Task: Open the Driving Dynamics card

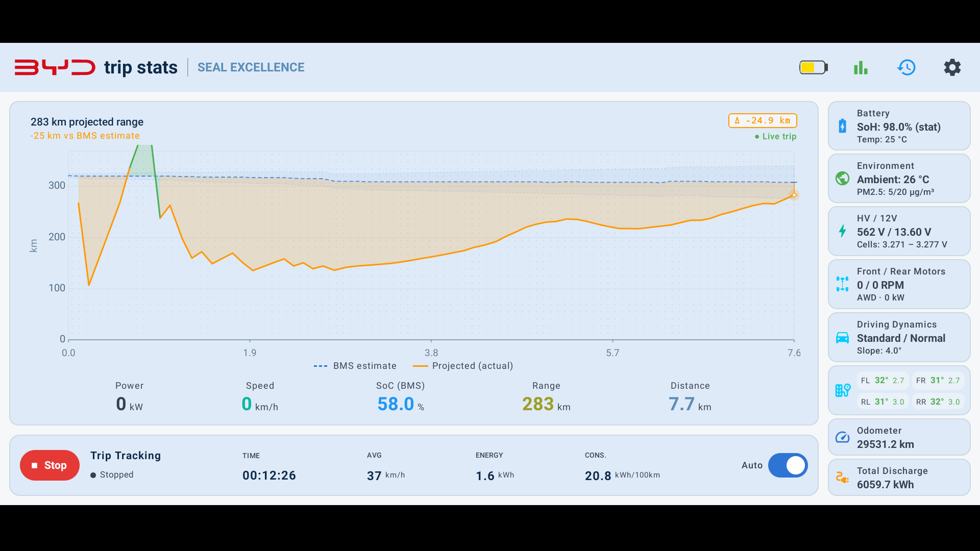Action: coord(899,337)
